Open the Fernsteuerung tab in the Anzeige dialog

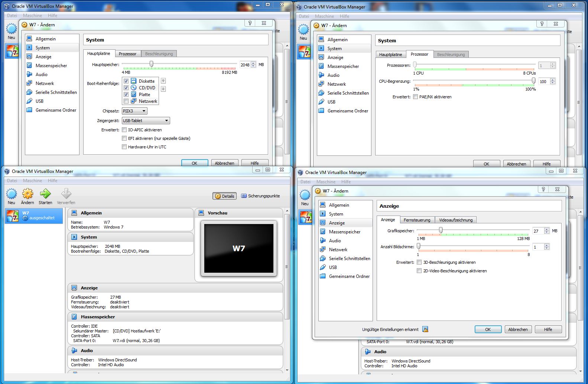pyautogui.click(x=417, y=220)
